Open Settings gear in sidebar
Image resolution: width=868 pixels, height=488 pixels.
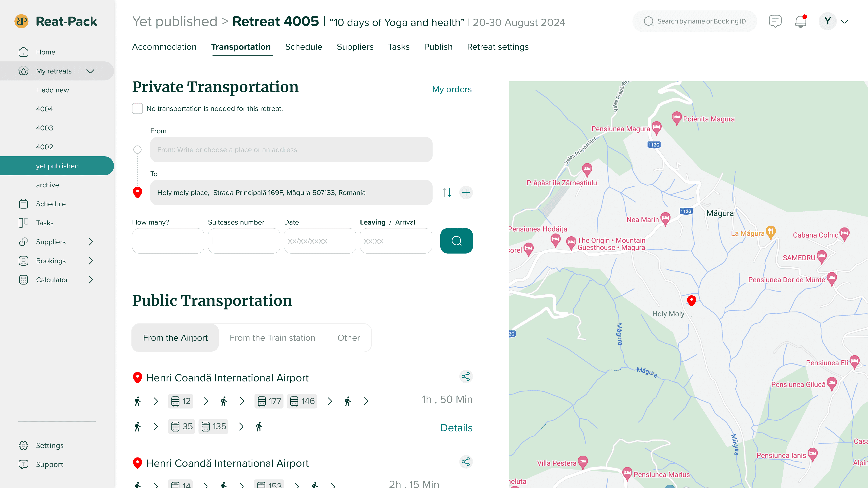coord(24,445)
